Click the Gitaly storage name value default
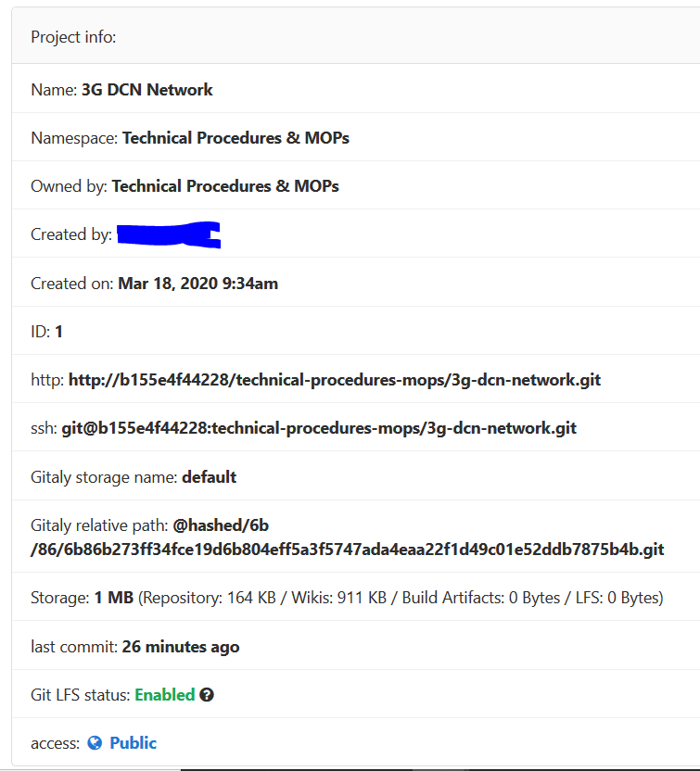 (209, 477)
